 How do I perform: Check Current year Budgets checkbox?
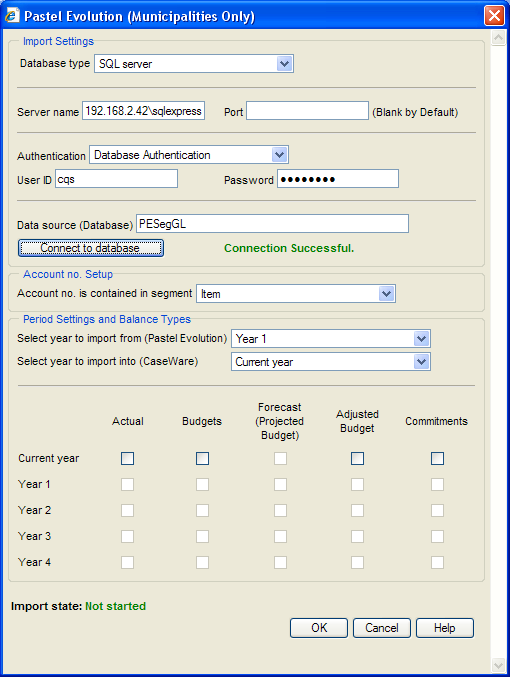203,459
